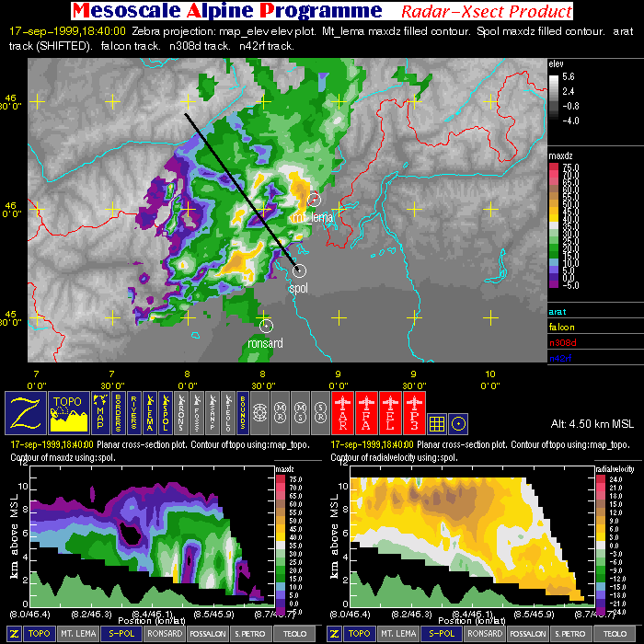Click the maxdz cross-section plot

pyautogui.click(x=153, y=535)
